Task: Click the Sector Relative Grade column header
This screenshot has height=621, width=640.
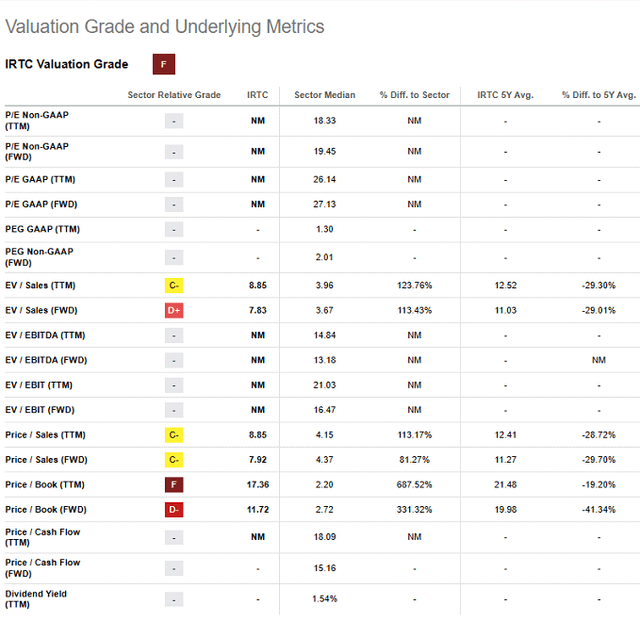Action: [x=174, y=95]
